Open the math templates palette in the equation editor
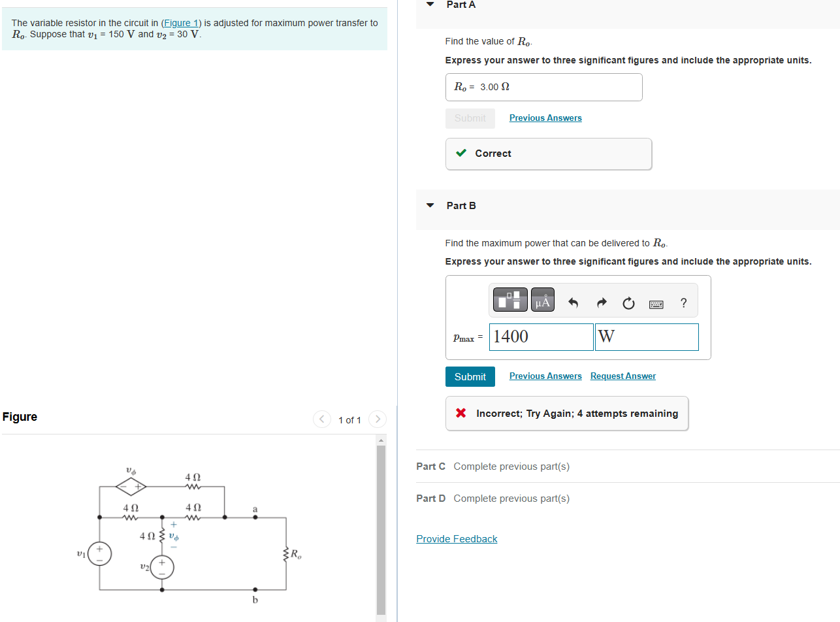 (509, 299)
